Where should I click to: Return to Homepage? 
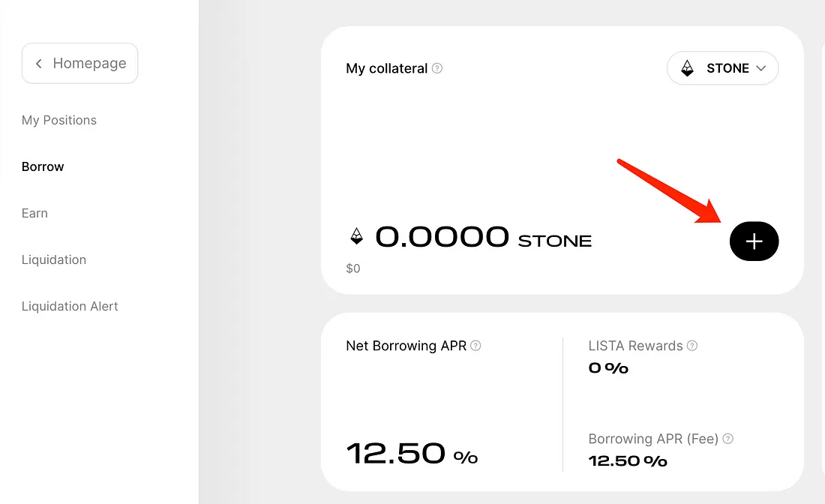(80, 64)
